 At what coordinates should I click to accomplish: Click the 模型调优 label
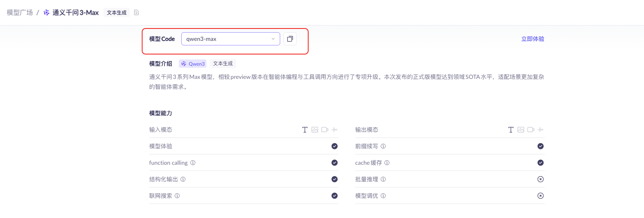[367, 196]
